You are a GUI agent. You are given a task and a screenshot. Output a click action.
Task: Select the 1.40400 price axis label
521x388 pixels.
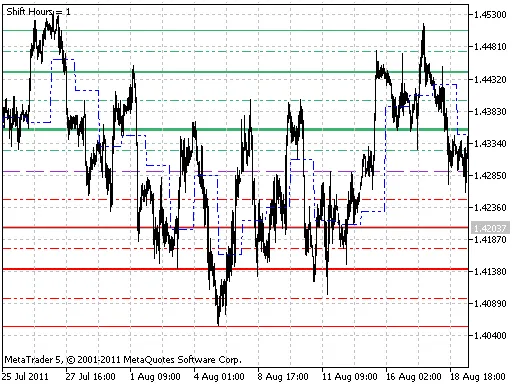pyautogui.click(x=490, y=335)
